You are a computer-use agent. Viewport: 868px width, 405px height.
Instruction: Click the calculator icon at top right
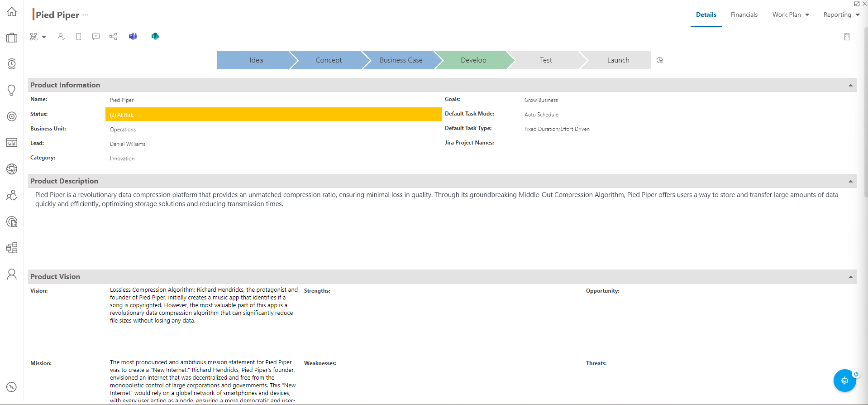pyautogui.click(x=847, y=37)
